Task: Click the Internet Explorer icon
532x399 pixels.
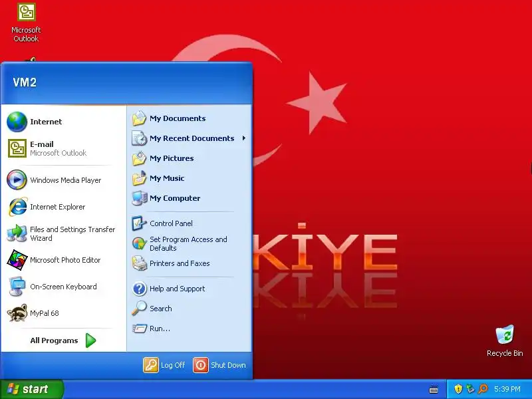Action: pyautogui.click(x=17, y=207)
